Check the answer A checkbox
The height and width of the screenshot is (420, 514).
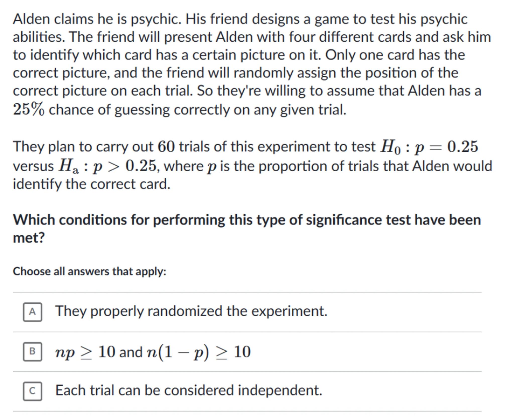pyautogui.click(x=32, y=312)
